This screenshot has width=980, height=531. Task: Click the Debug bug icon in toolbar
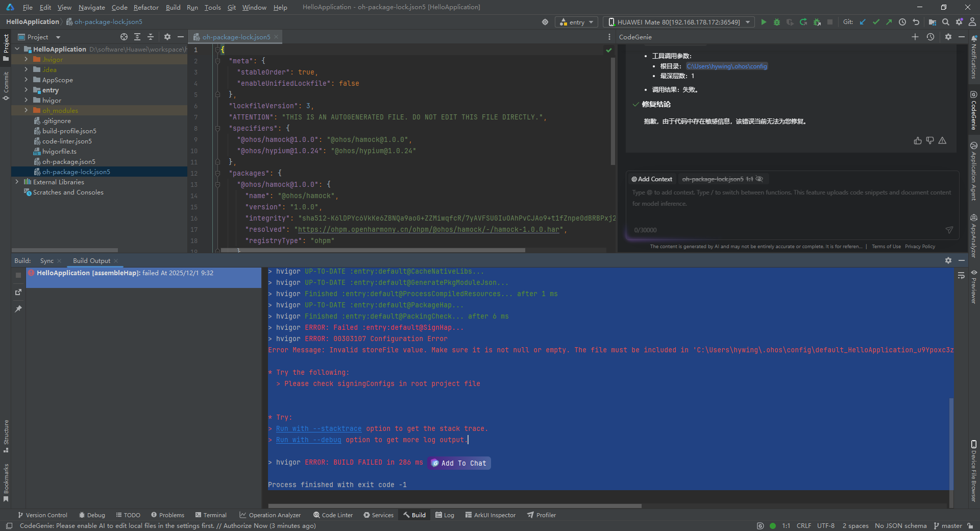[x=777, y=22]
